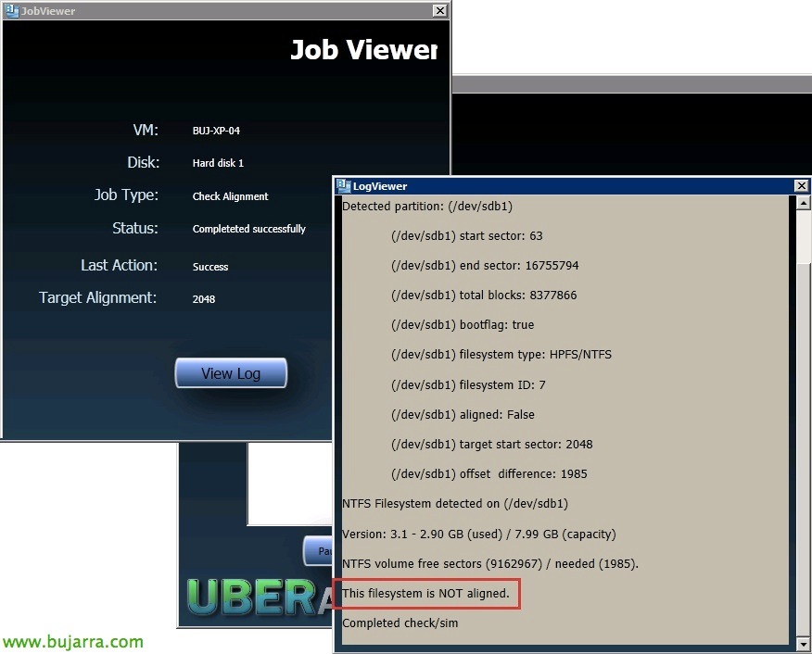Viewport: 812px width, 654px height.
Task: Click log line 'bootflag: true'
Action: coord(463,324)
